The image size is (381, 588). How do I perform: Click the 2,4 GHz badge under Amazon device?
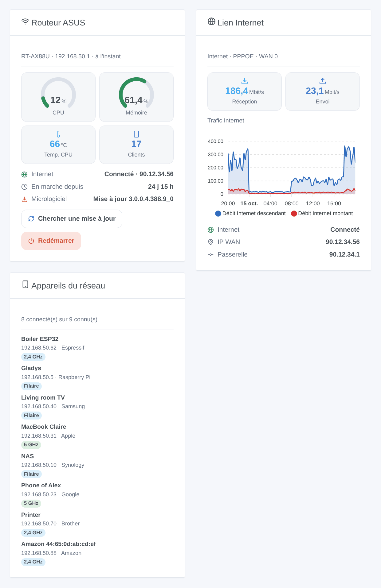click(x=33, y=562)
